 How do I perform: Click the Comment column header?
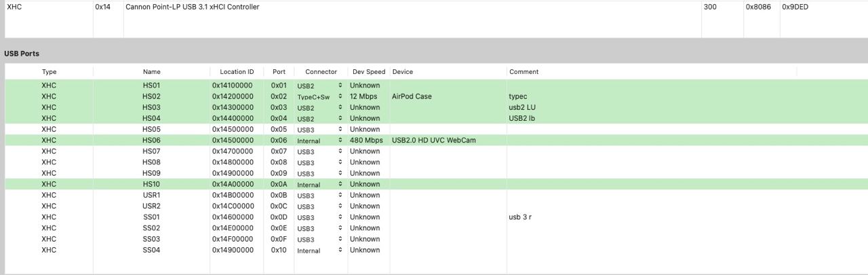524,71
